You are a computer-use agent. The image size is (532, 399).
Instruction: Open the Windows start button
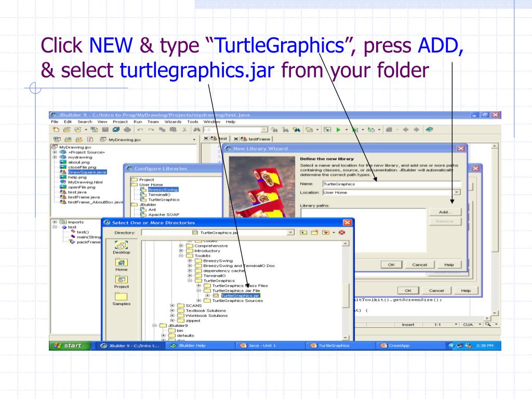(70, 345)
